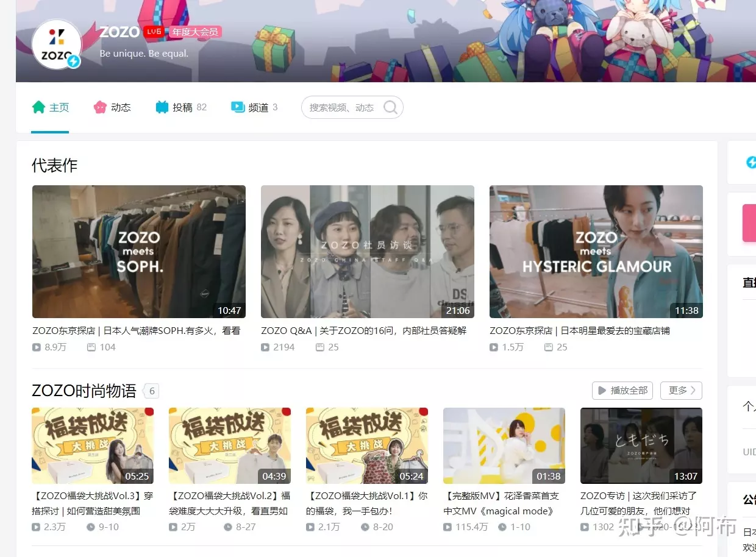
Task: Open title 日本明星最爱去的宝藏店铺
Action: (580, 331)
